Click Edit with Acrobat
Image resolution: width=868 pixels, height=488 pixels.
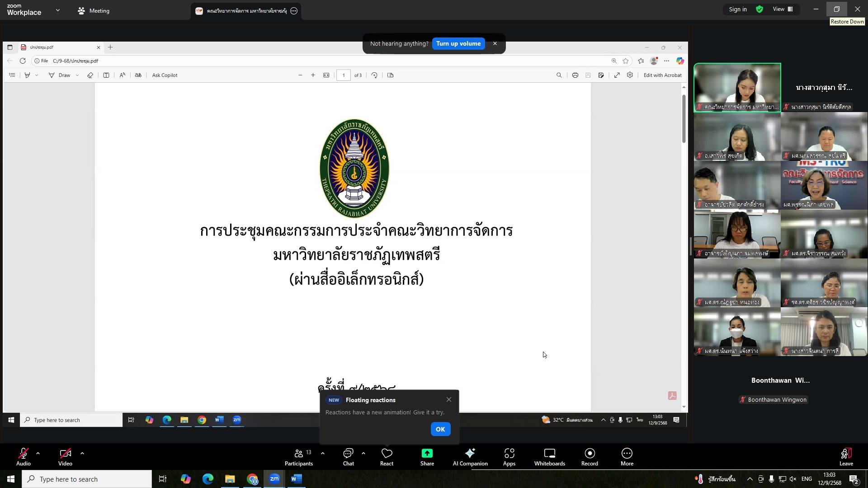662,75
